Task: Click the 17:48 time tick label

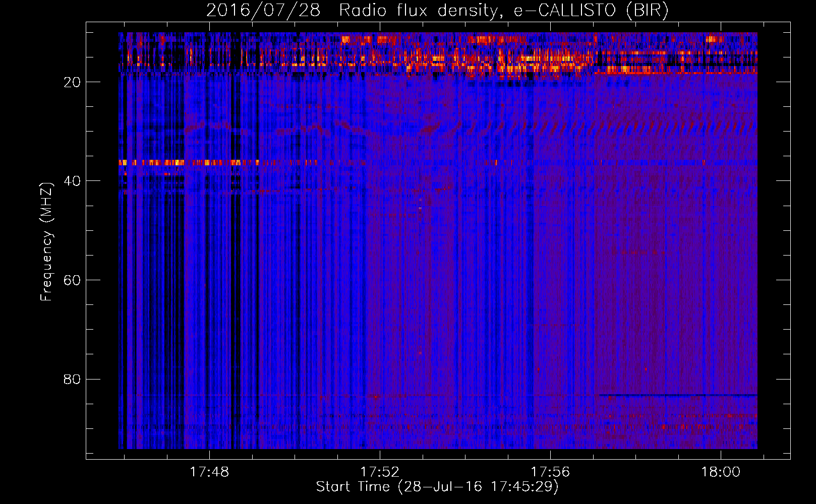Action: click(x=209, y=472)
